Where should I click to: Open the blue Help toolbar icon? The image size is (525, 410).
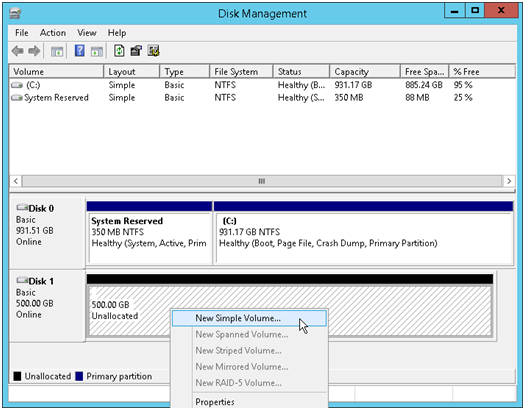(x=79, y=51)
